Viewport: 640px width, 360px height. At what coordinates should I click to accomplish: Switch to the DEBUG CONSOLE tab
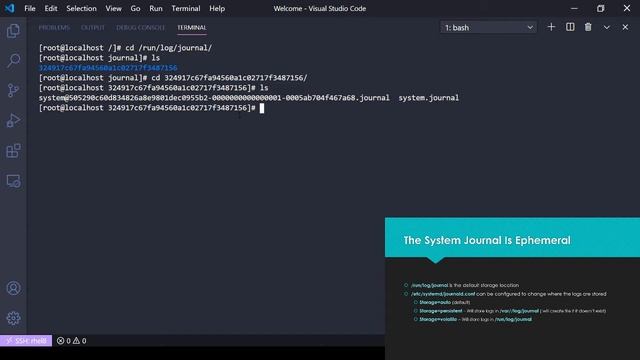tap(140, 28)
